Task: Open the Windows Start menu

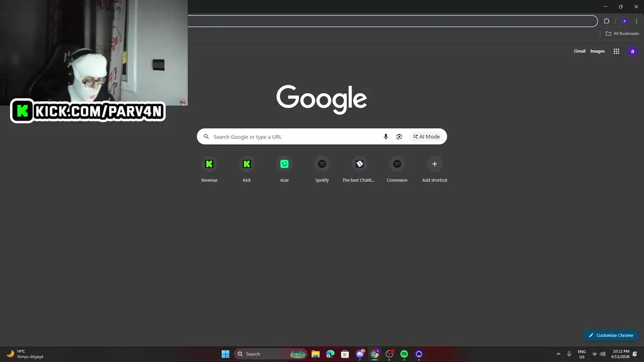Action: [225, 354]
